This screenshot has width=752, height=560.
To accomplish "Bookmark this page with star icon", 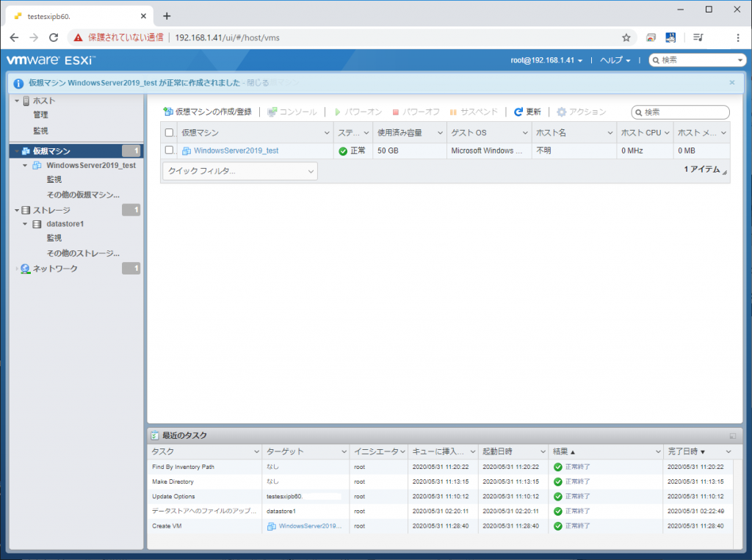I will coord(626,37).
